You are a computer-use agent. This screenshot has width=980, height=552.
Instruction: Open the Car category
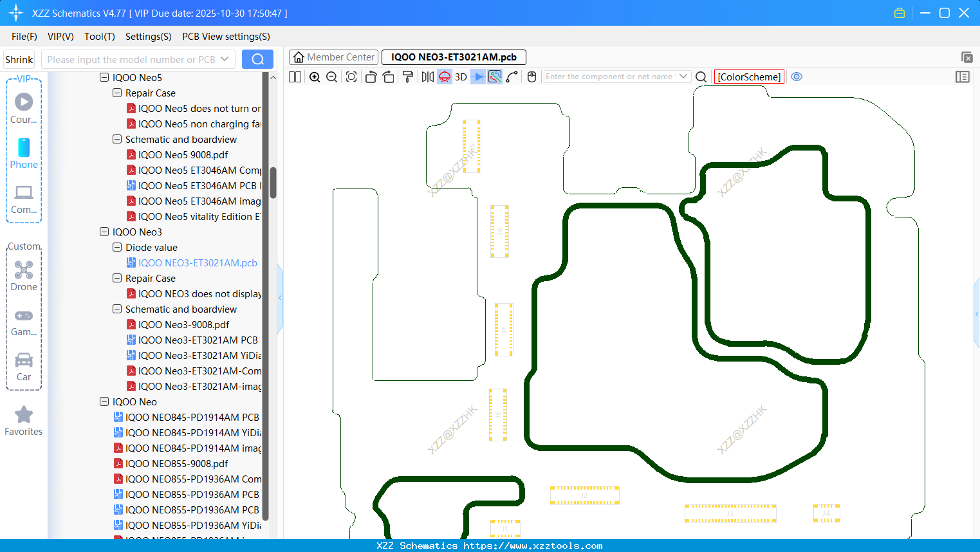(24, 367)
